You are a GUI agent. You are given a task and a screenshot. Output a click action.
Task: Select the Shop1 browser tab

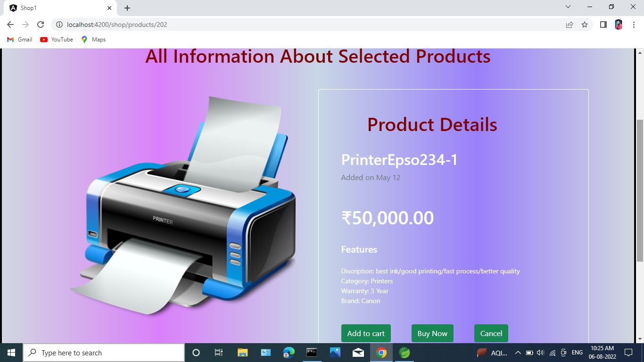[x=61, y=8]
